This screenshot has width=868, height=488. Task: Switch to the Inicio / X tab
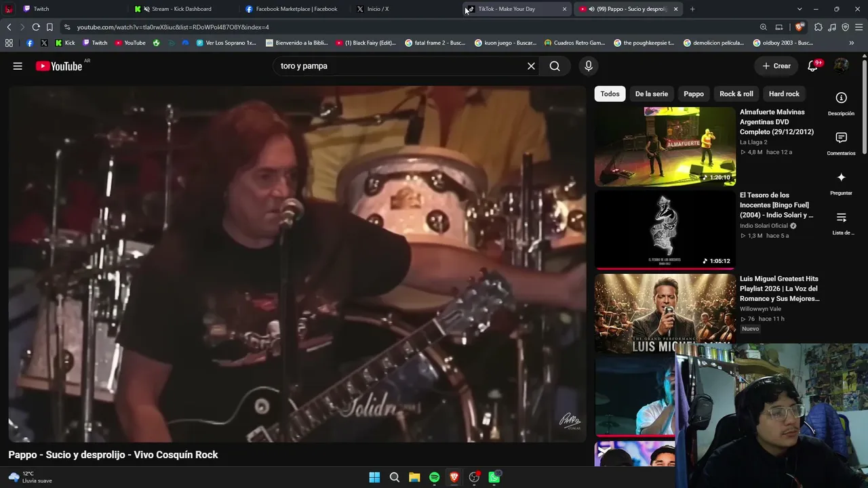(406, 9)
